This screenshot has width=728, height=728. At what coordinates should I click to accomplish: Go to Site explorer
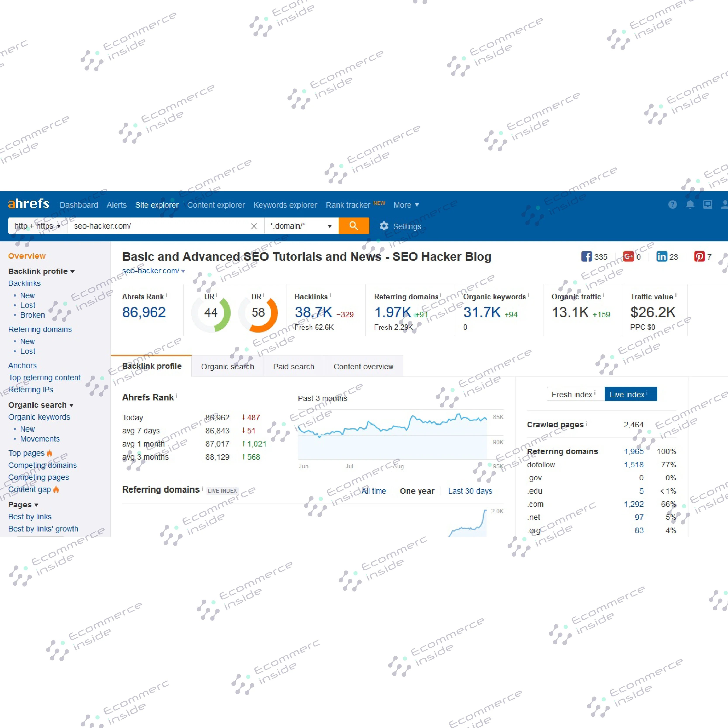157,205
